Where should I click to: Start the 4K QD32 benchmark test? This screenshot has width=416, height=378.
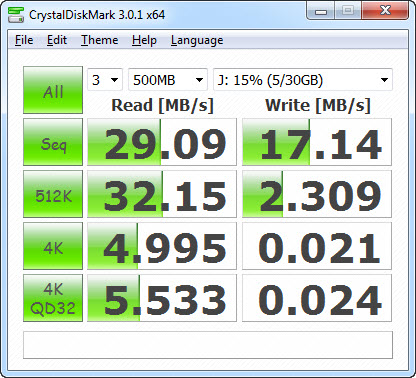coord(53,298)
